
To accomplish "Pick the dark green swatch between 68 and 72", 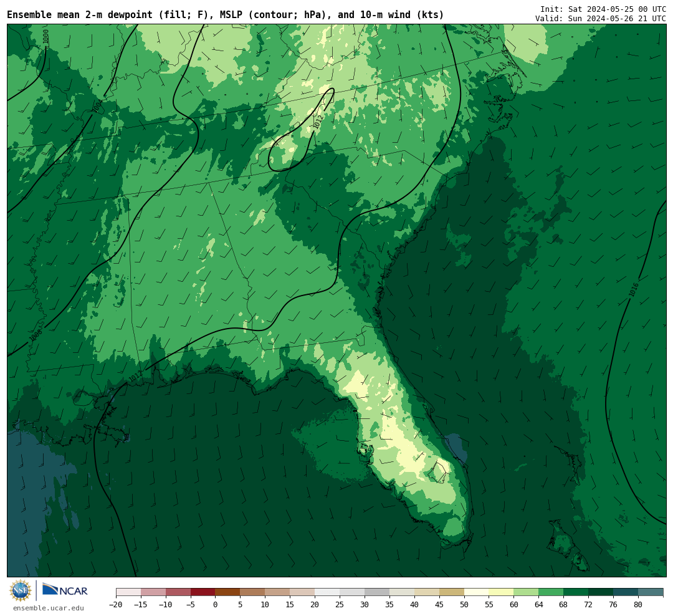I will pyautogui.click(x=576, y=592).
